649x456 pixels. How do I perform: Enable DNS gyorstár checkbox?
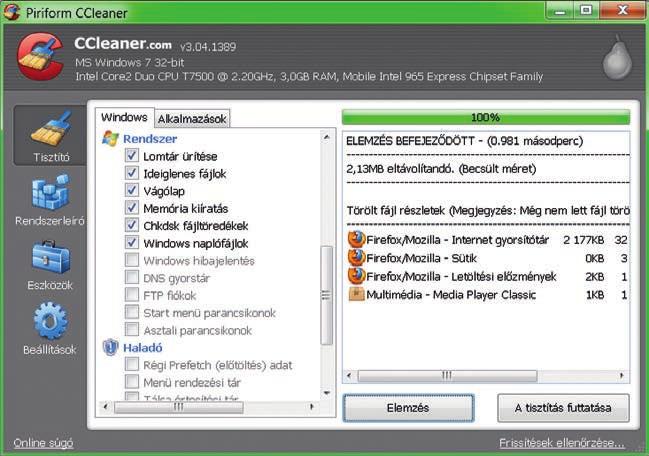click(132, 277)
